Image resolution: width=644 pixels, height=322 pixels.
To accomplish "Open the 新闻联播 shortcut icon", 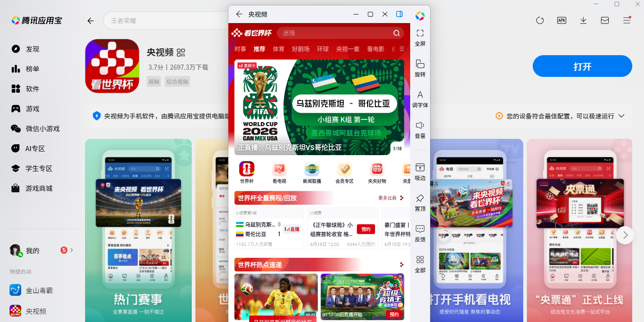I will (x=312, y=173).
